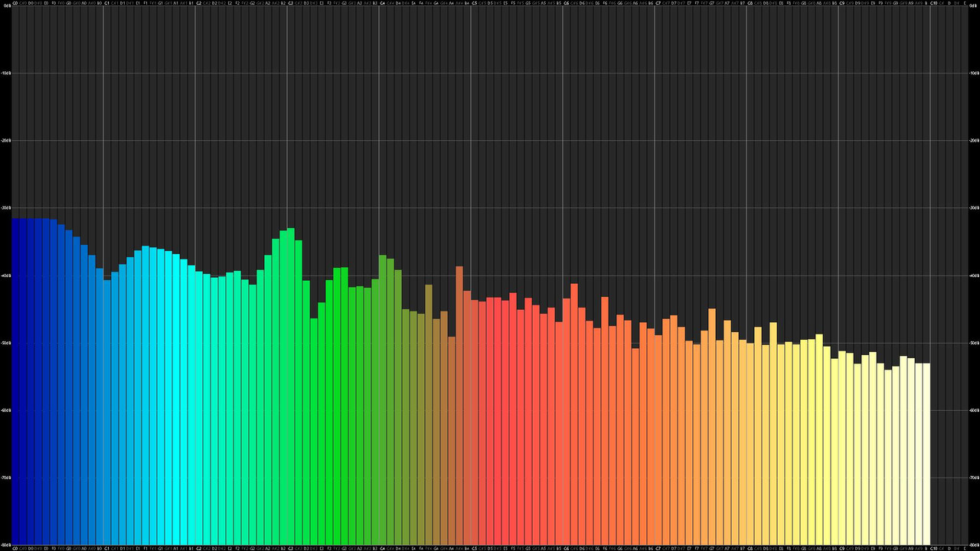
Task: Select the C6 note label in bottom axis
Action: 567,548
